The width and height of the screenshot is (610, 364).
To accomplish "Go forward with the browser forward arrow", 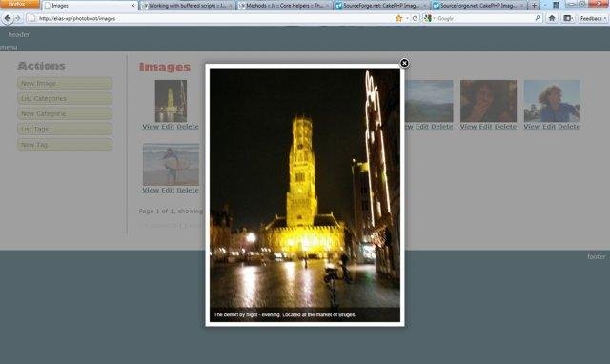I will tap(18, 18).
